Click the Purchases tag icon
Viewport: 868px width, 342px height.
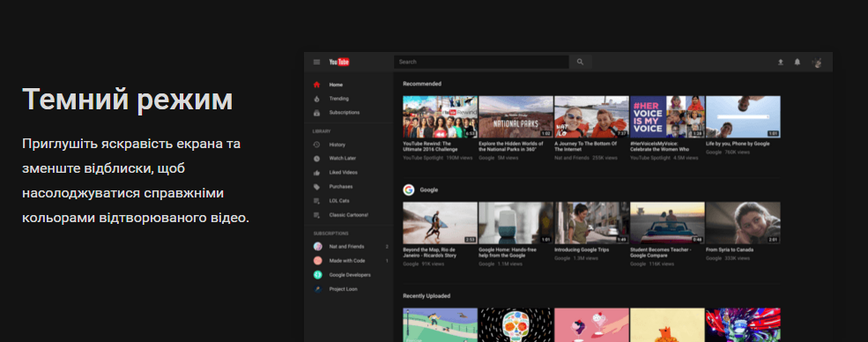tap(316, 187)
